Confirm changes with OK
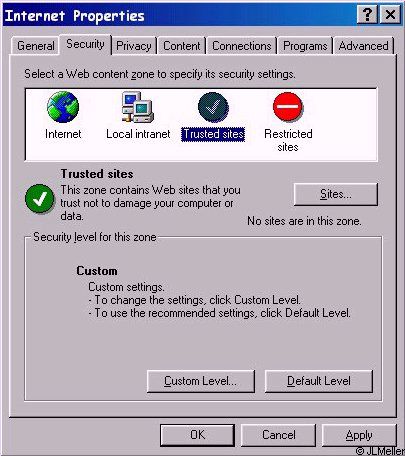The height and width of the screenshot is (456, 405). tap(198, 435)
